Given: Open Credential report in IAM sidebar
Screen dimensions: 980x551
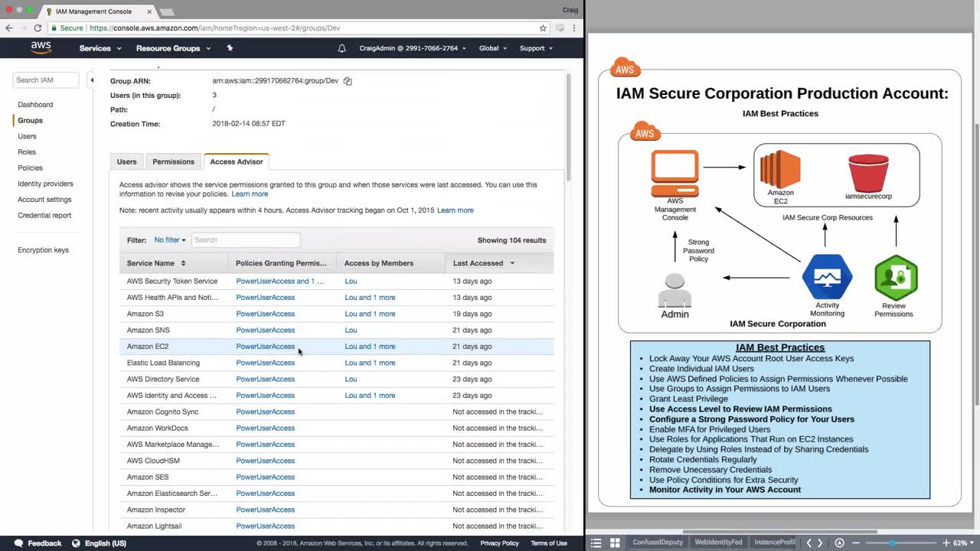Looking at the screenshot, I should (44, 216).
